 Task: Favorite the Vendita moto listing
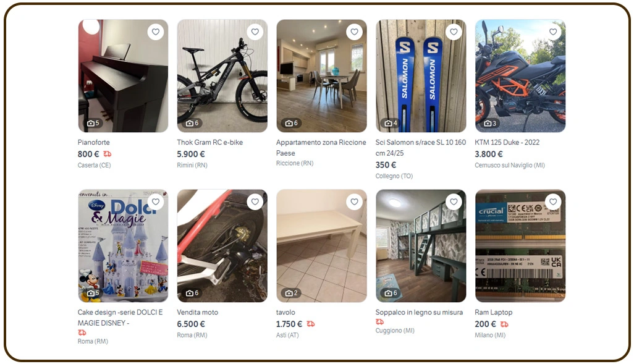point(255,201)
